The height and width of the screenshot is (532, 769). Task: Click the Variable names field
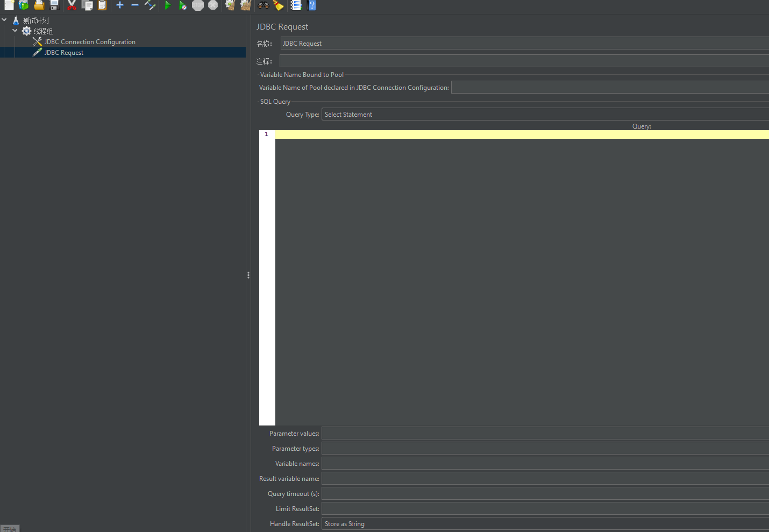tap(545, 463)
